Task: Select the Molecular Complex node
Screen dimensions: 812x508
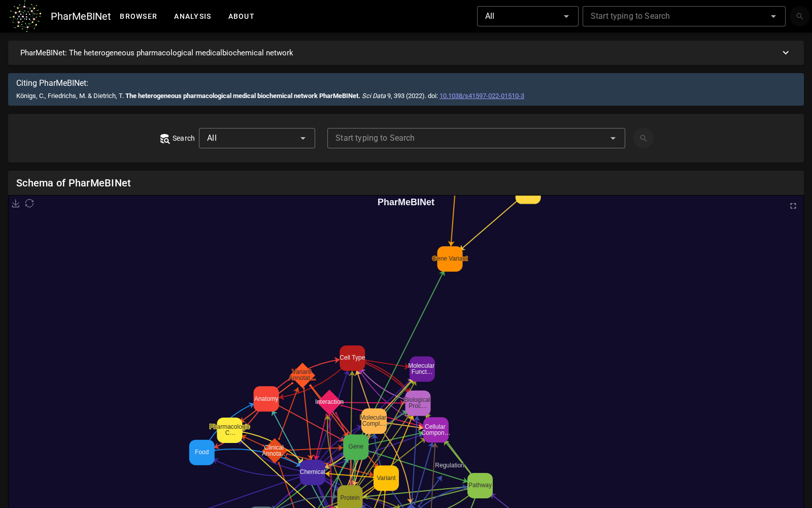Action: coord(374,421)
